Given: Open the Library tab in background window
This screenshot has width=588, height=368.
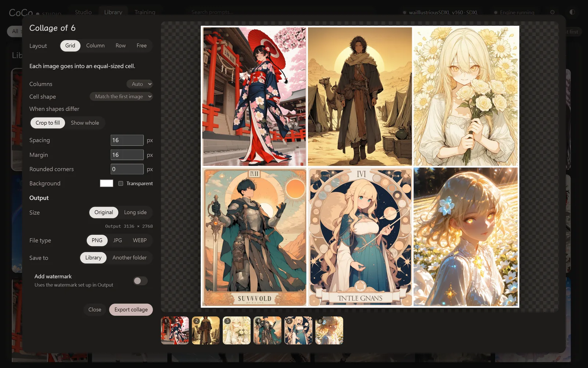Looking at the screenshot, I should 113,12.
